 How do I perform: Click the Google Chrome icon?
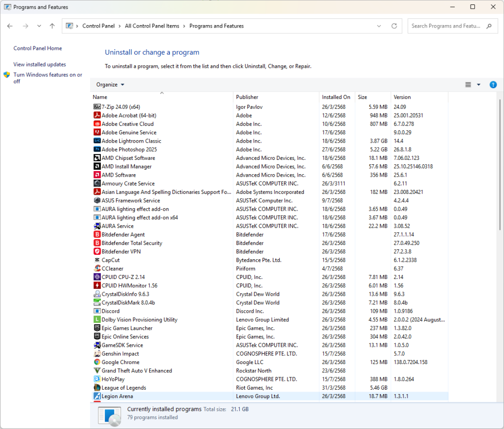[x=97, y=362]
